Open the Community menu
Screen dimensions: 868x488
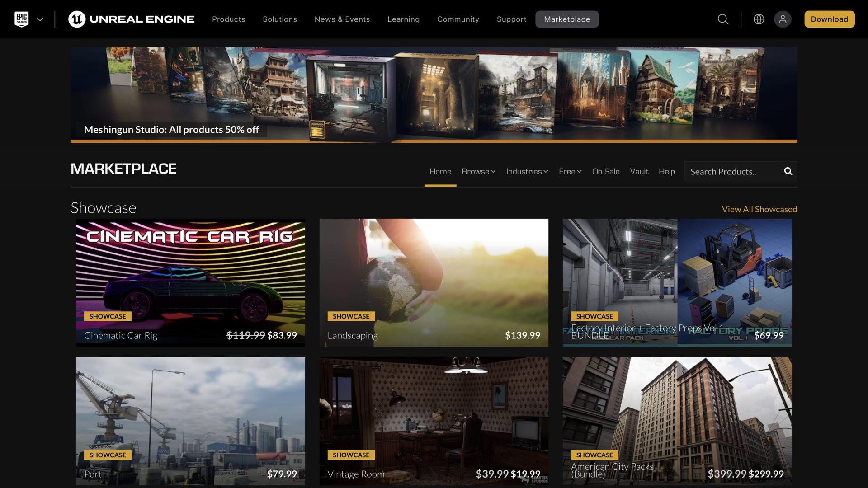click(x=458, y=19)
